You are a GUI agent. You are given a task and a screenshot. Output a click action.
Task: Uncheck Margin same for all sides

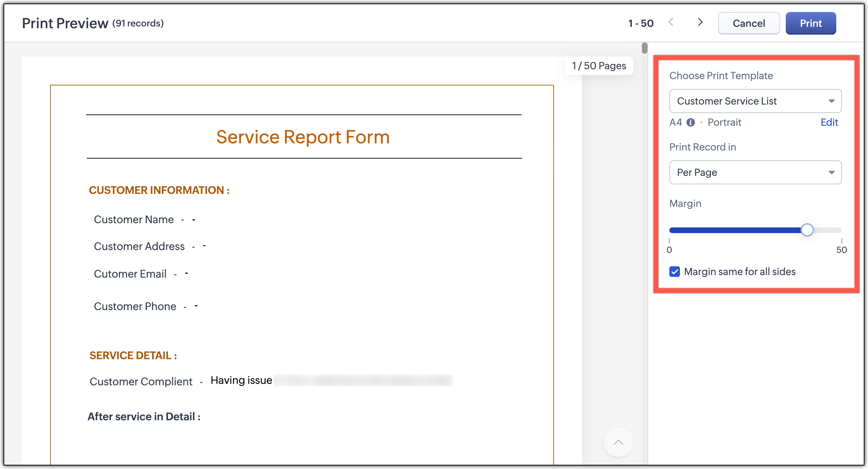(x=675, y=272)
